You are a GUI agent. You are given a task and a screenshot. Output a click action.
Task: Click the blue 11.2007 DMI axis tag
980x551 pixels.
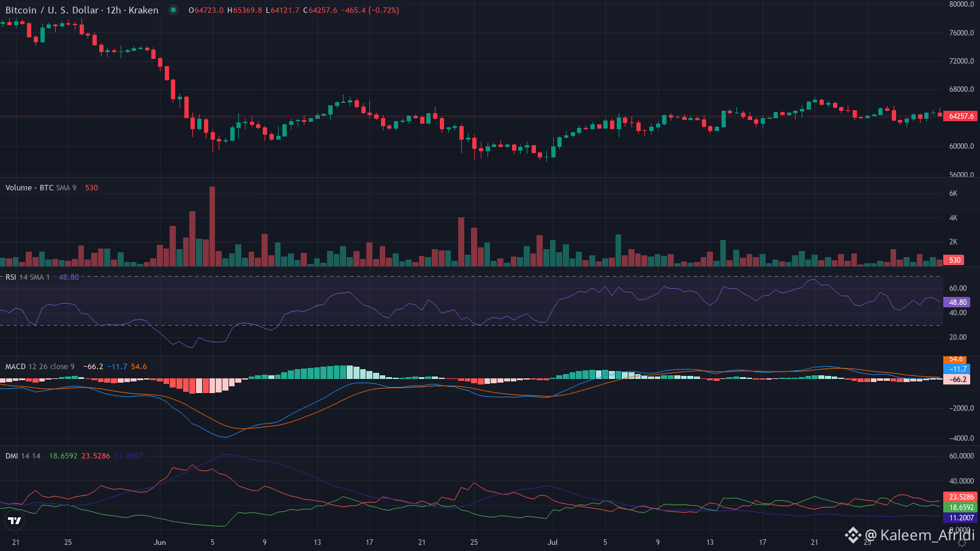(960, 518)
